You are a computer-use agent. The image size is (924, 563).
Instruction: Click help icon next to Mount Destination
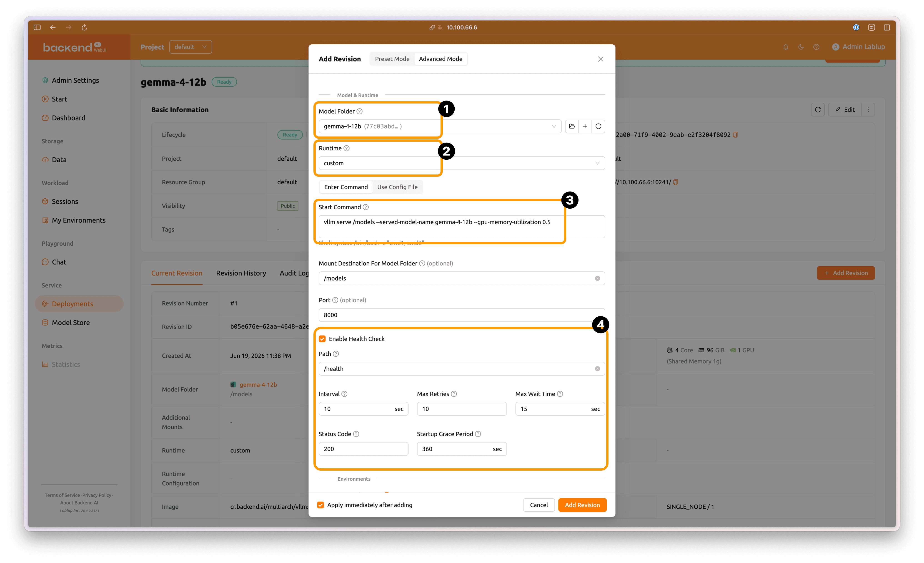click(422, 263)
